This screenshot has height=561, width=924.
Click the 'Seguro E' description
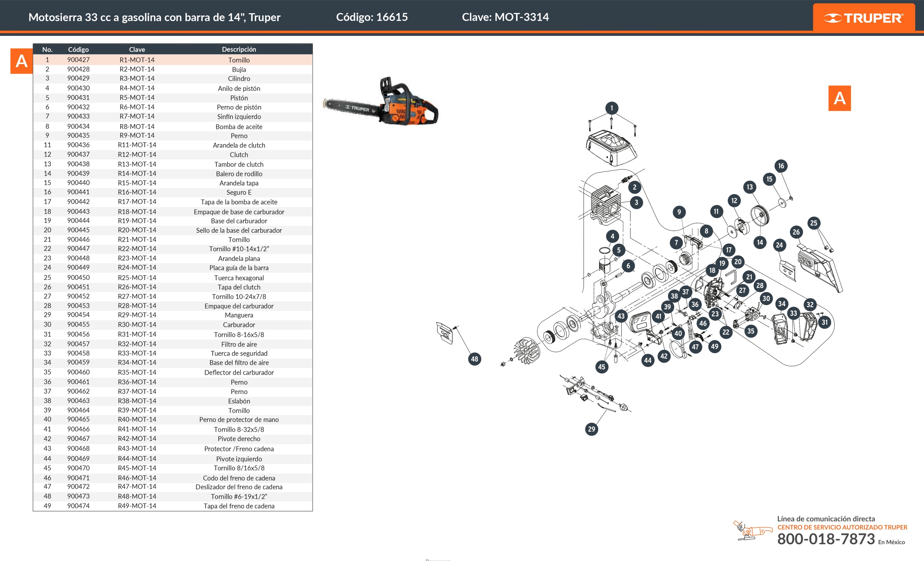(x=239, y=192)
